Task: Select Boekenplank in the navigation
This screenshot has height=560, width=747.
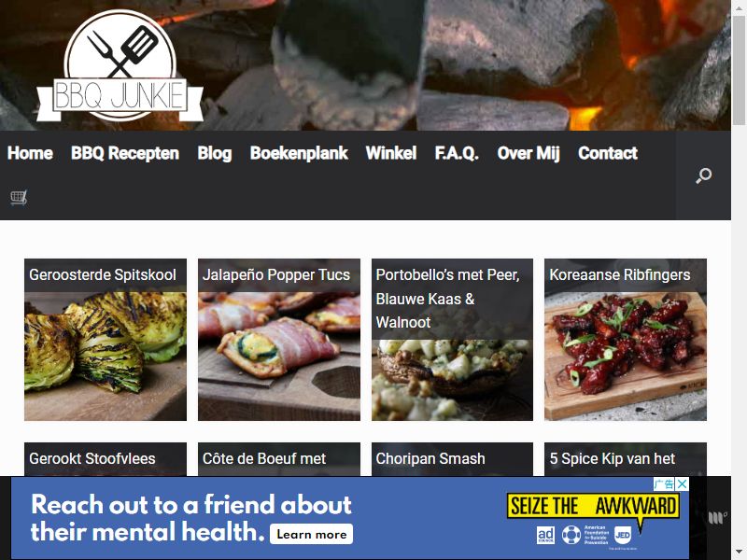Action: point(299,153)
